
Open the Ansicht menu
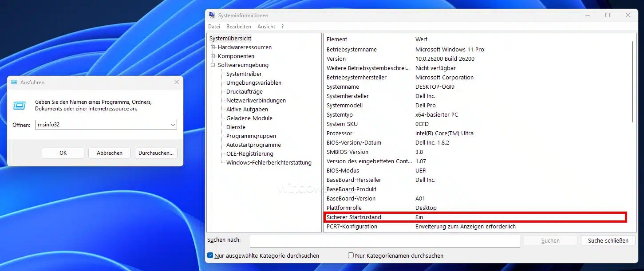[x=266, y=27]
